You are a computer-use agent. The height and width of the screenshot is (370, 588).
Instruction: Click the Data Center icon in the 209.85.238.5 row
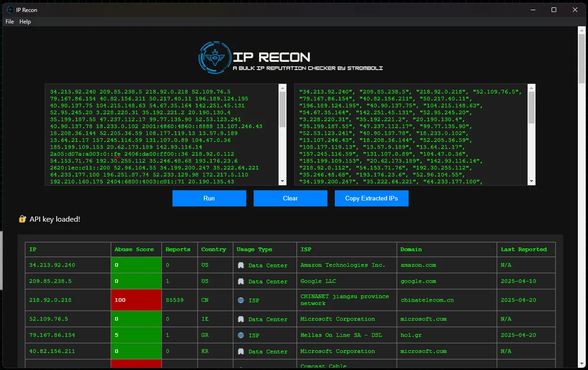point(241,282)
